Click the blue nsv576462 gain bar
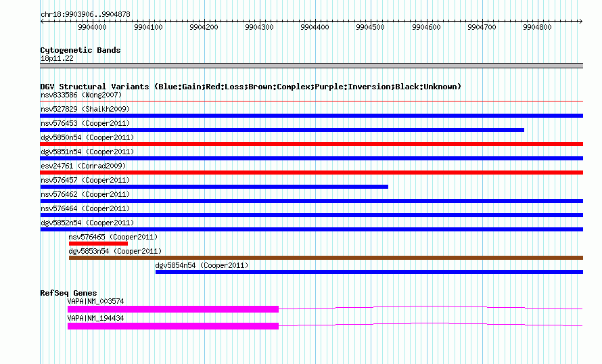The width and height of the screenshot is (602, 364). click(311, 201)
